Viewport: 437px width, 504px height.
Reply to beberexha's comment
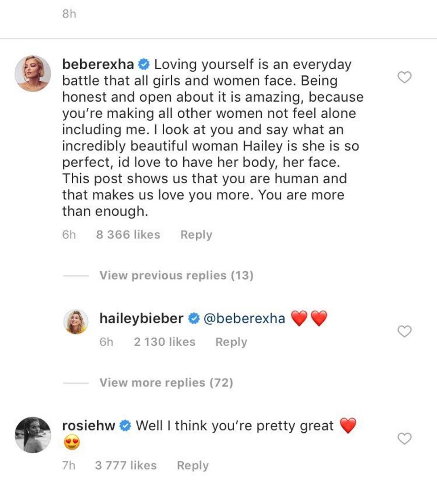[196, 235]
